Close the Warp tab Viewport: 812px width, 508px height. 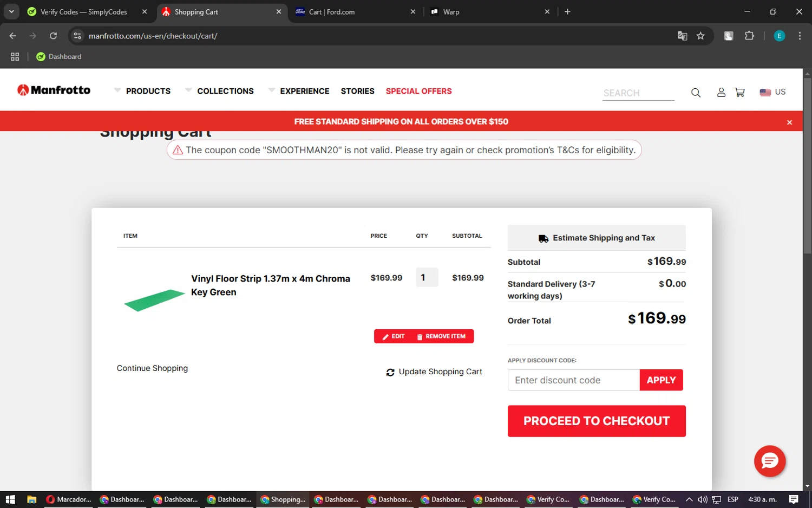547,11
